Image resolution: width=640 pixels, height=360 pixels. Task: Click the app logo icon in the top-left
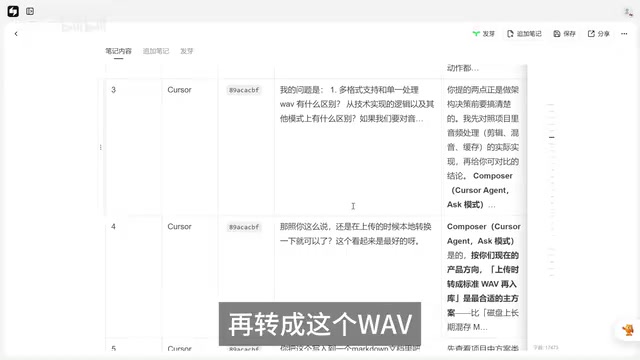13,11
